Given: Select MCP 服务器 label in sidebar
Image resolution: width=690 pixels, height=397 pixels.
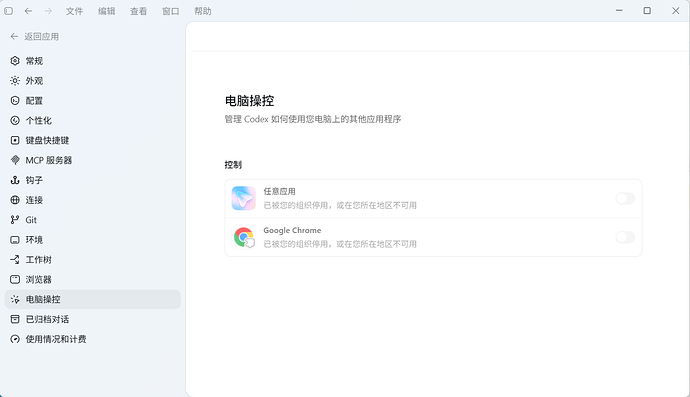Looking at the screenshot, I should (48, 160).
